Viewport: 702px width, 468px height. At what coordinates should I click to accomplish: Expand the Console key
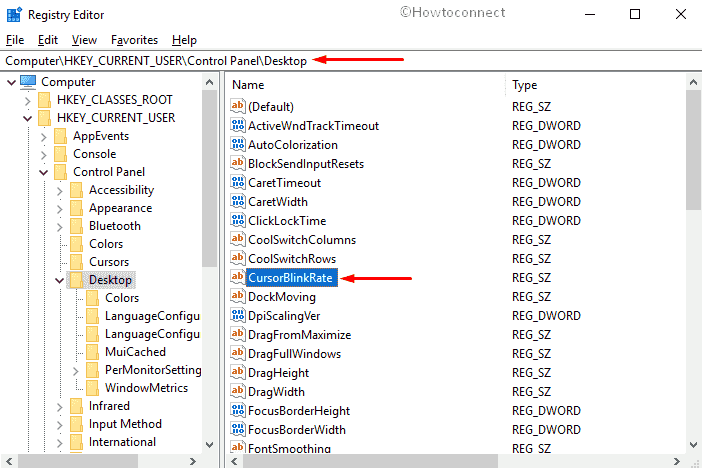point(43,155)
